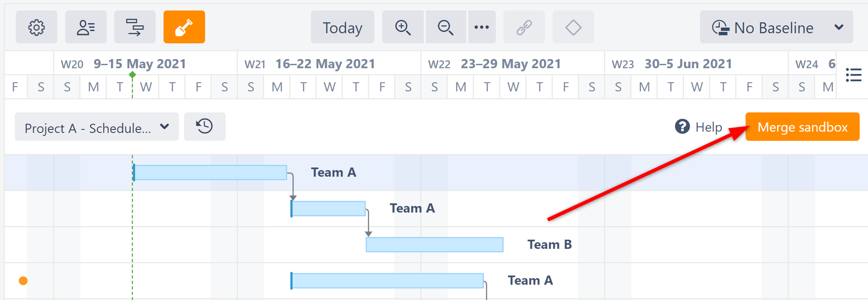
Task: Open the sandbox history clock icon
Action: pyautogui.click(x=205, y=126)
